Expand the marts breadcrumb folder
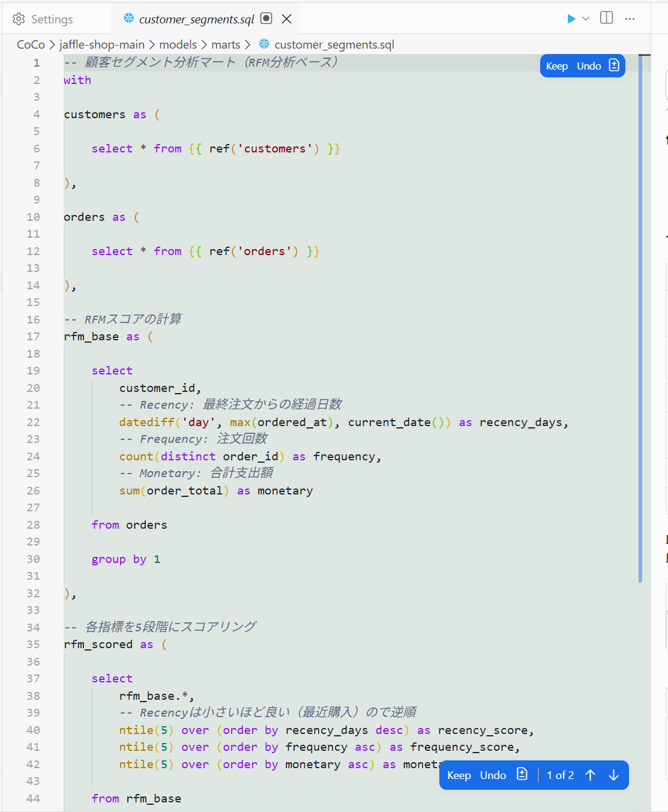The width and height of the screenshot is (668, 812). 226,44
